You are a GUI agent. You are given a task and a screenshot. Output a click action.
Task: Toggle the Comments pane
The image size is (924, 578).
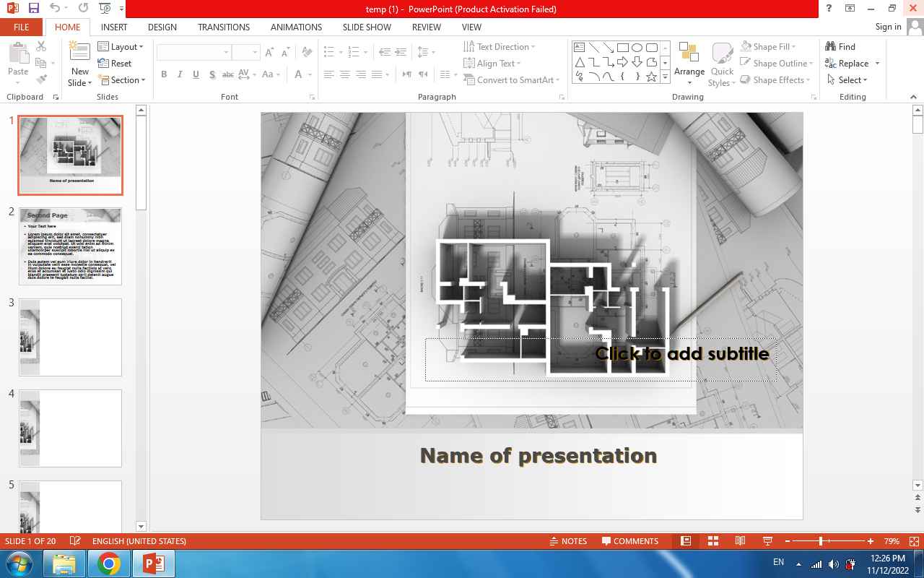click(x=629, y=541)
